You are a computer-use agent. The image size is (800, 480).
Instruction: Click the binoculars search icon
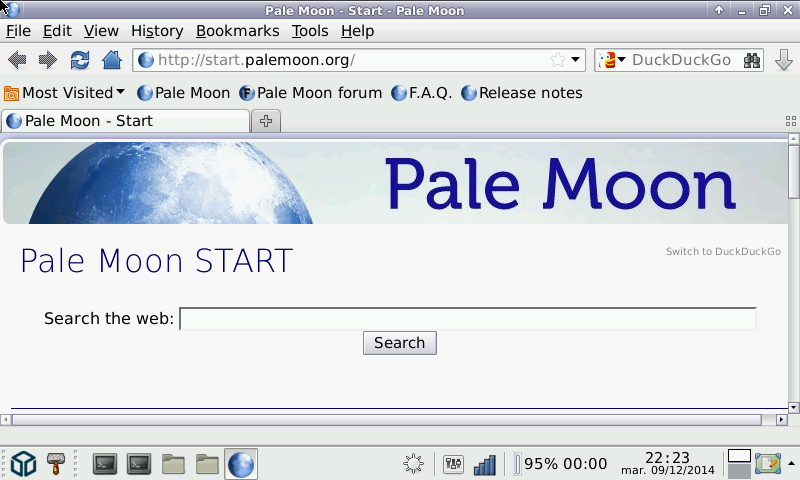(753, 60)
